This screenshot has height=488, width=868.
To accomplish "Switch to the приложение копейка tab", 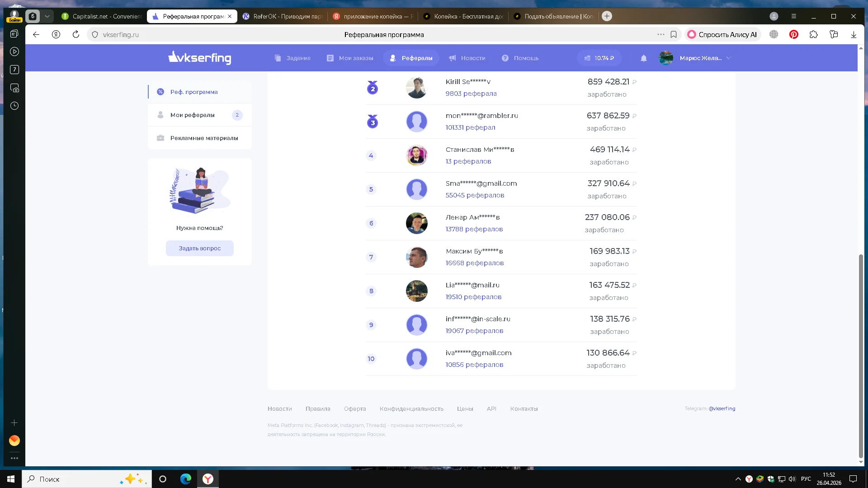I will pos(373,16).
